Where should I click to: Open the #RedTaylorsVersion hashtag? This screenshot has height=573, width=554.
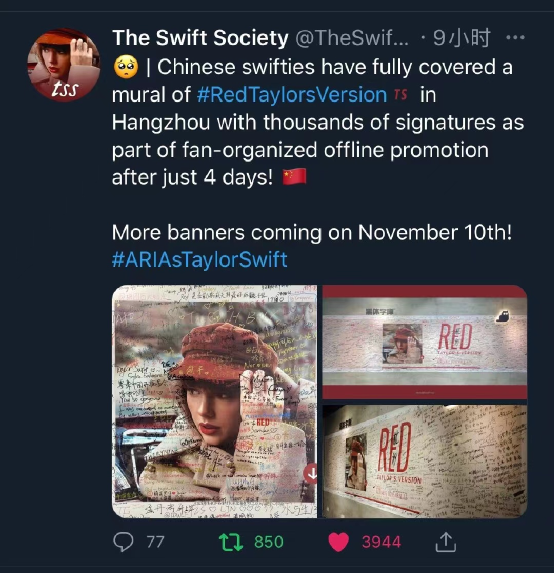[x=292, y=95]
